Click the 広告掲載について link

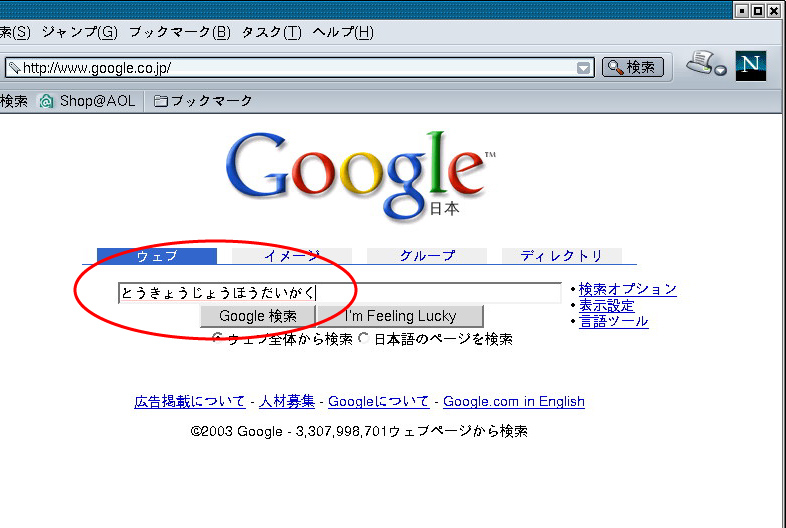[x=190, y=401]
